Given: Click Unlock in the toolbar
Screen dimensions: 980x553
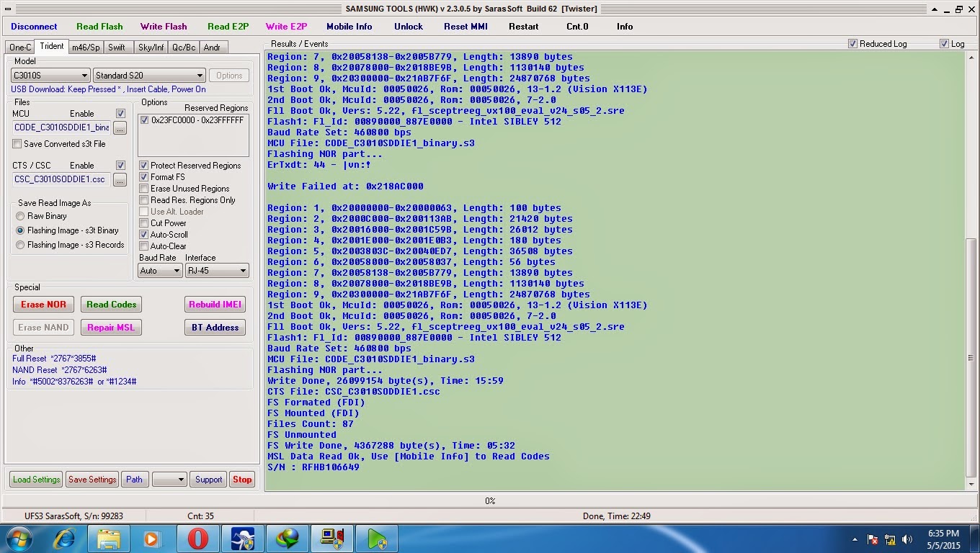Looking at the screenshot, I should point(409,27).
